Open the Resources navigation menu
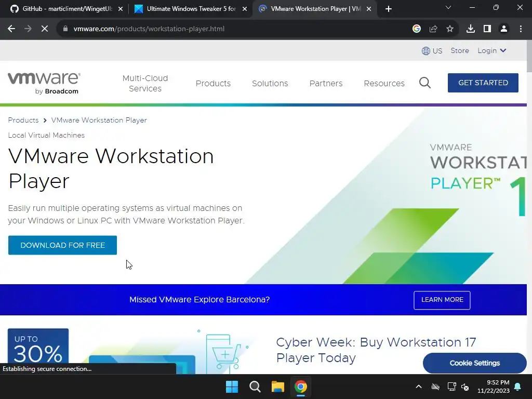This screenshot has height=399, width=532. click(384, 83)
